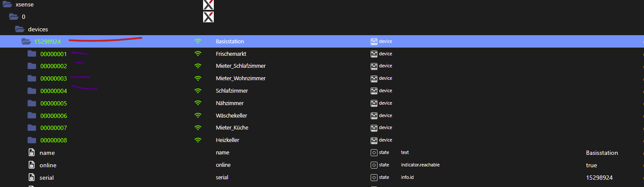Expand folder 00000004 Schlafzimmer

point(32,91)
